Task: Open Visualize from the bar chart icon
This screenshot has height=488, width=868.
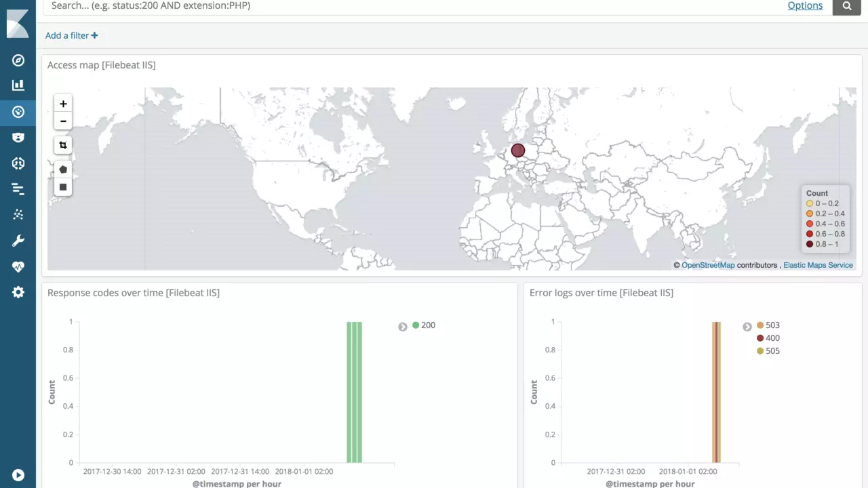Action: 18,85
